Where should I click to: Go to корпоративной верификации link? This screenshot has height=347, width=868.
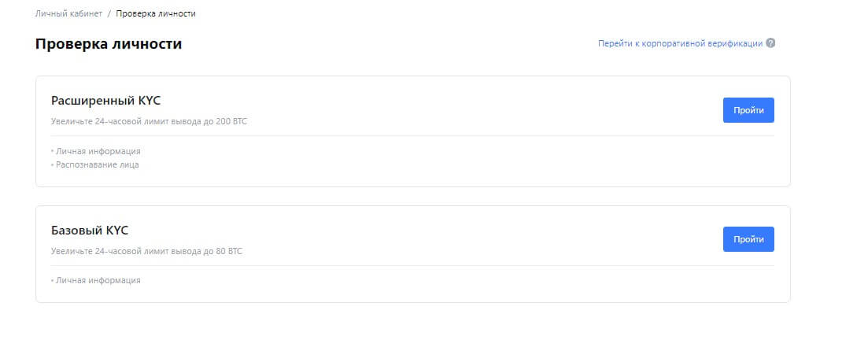pyautogui.click(x=680, y=43)
